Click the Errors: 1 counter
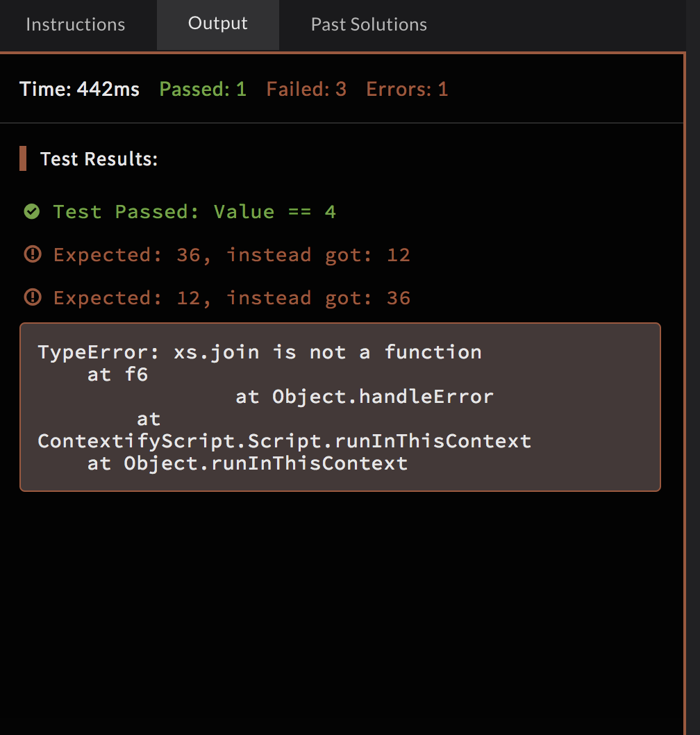 point(407,89)
